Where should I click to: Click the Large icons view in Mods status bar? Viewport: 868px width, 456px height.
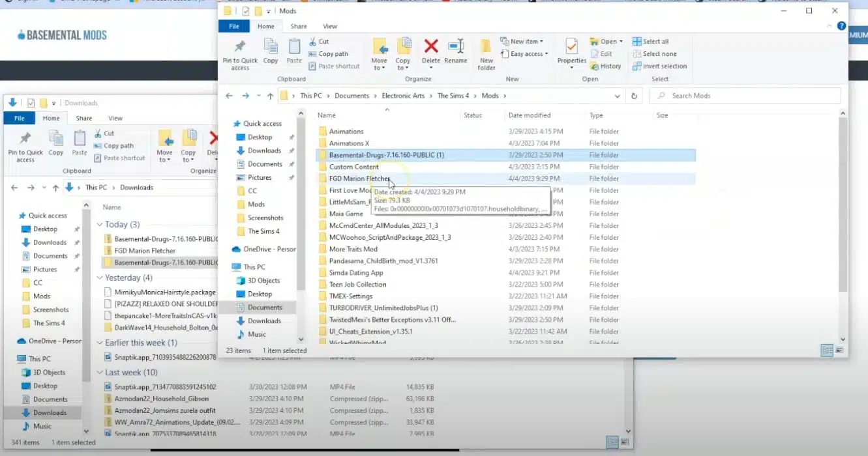[x=839, y=350]
